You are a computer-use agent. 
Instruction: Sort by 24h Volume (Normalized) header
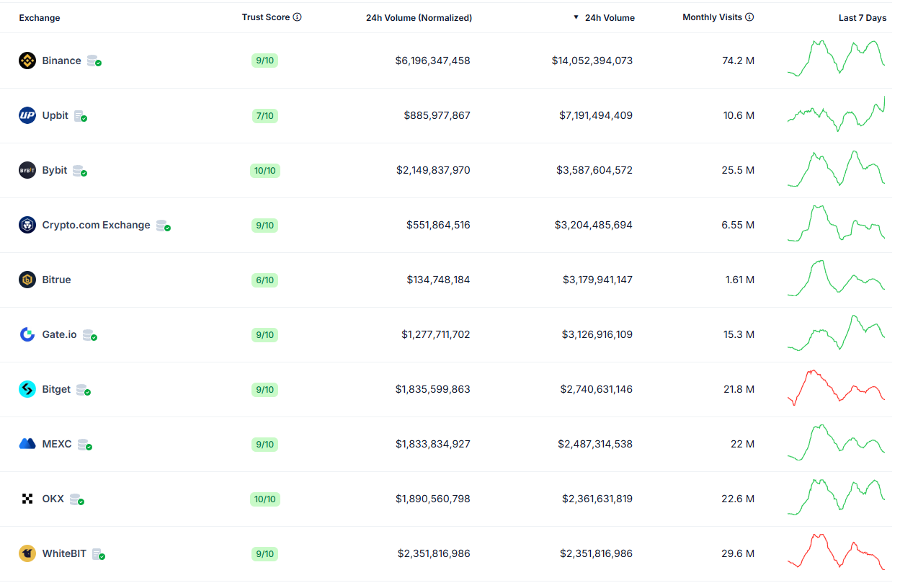click(x=419, y=18)
